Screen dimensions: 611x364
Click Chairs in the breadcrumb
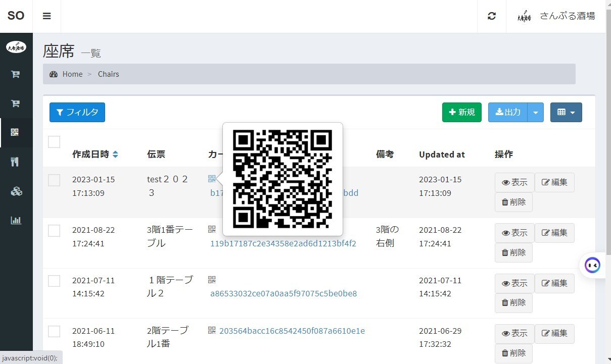click(109, 74)
